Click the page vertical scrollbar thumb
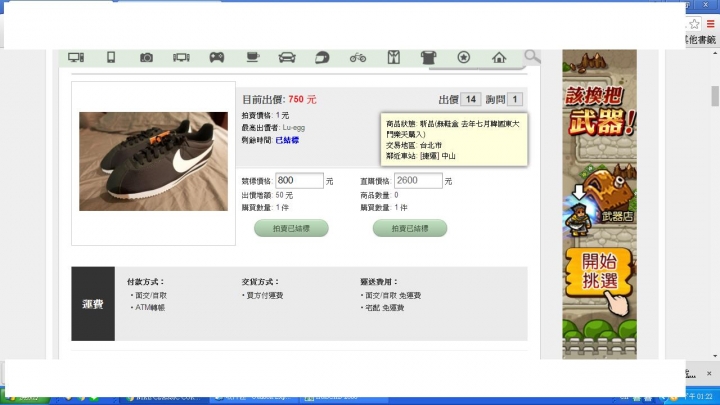 point(715,96)
